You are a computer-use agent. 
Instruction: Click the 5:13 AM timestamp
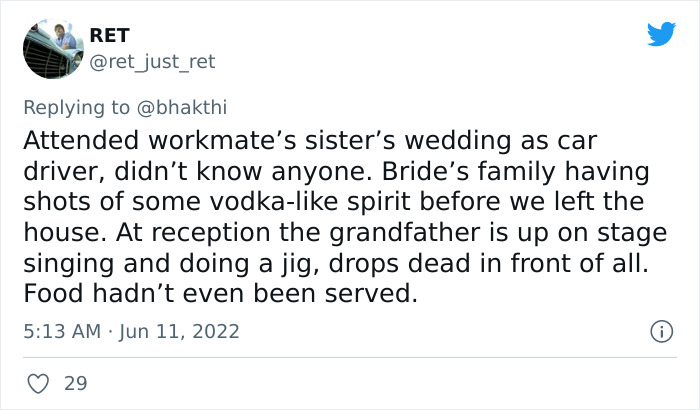pos(60,330)
